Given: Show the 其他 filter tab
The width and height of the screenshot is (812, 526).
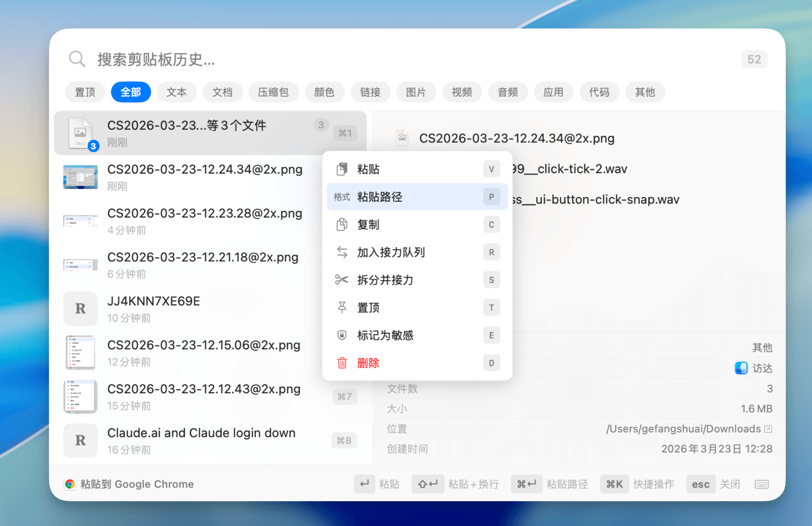Looking at the screenshot, I should 645,92.
